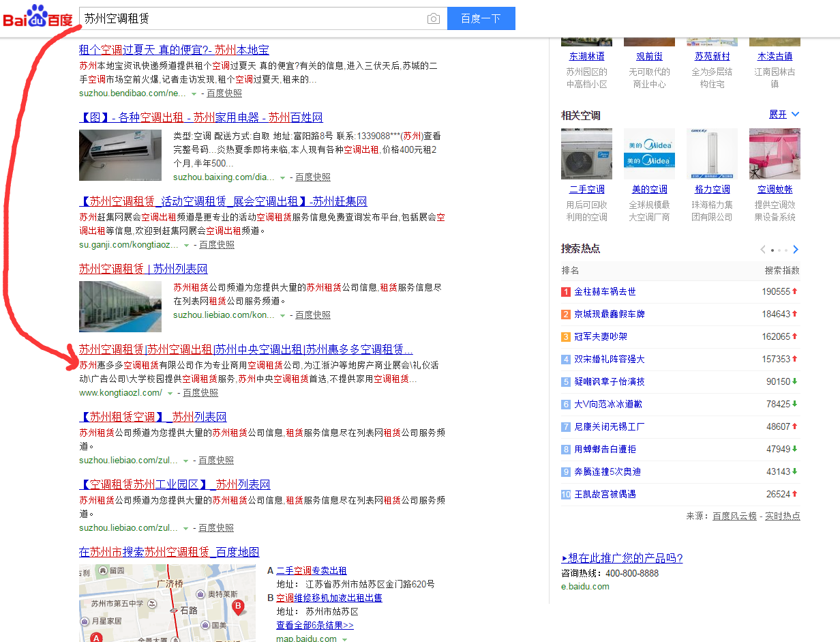Open 苏苑新村 link
Screen dimensions: 840x642
coord(712,57)
